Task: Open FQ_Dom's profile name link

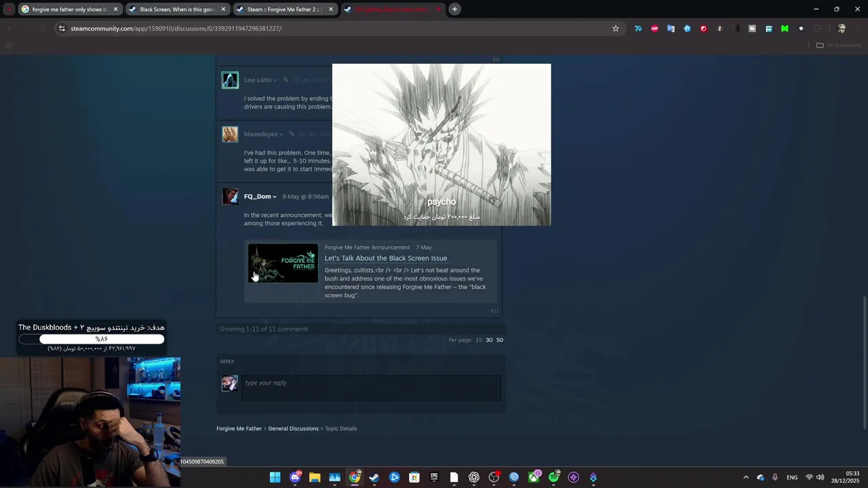Action: pos(257,197)
